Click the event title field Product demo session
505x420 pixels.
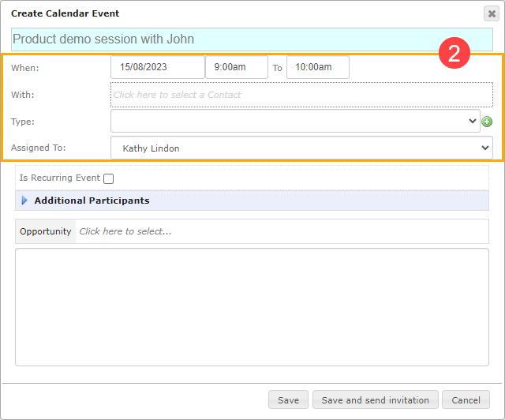[252, 39]
